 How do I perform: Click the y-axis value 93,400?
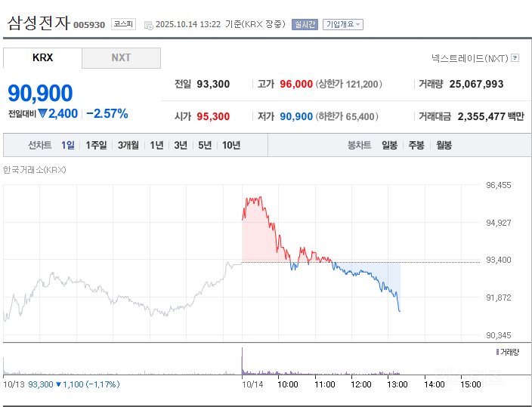(x=499, y=260)
